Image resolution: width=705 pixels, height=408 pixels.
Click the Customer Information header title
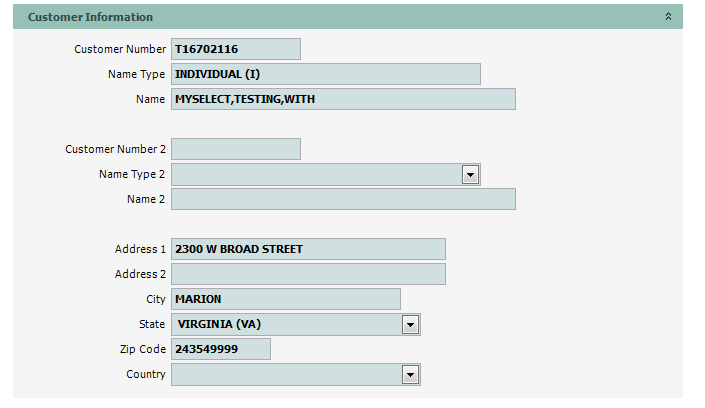coord(90,17)
